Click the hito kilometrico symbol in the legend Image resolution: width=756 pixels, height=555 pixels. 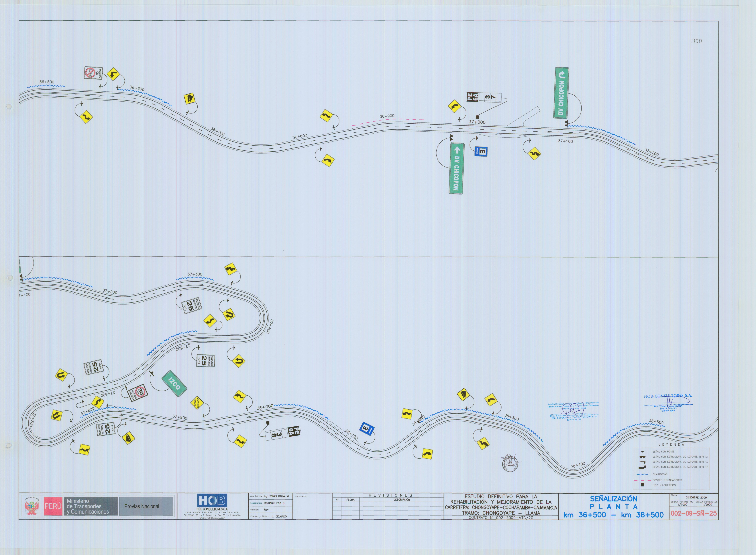(642, 485)
